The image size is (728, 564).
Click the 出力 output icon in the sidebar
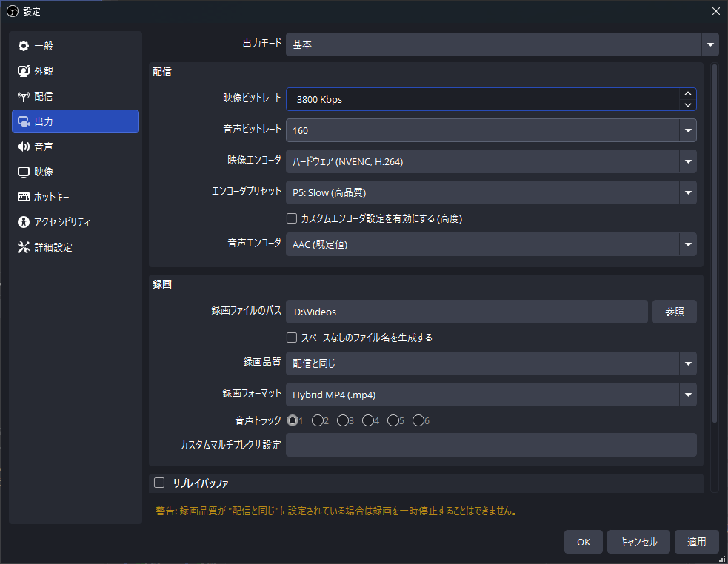tap(23, 121)
